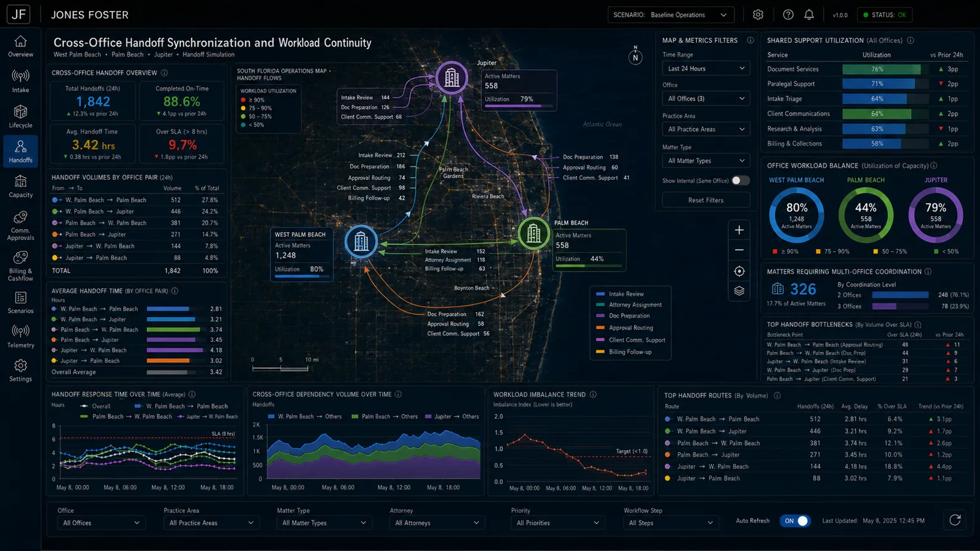Open the Workflow Step All Steps dropdown
Screen dimensions: 980x551
[x=671, y=523]
